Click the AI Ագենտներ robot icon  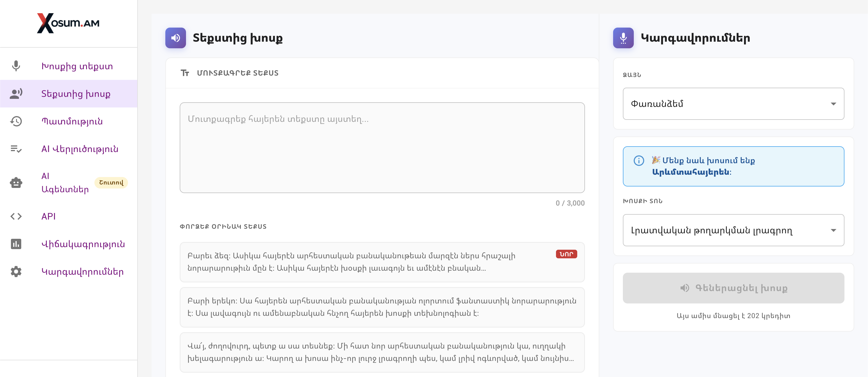coord(16,183)
